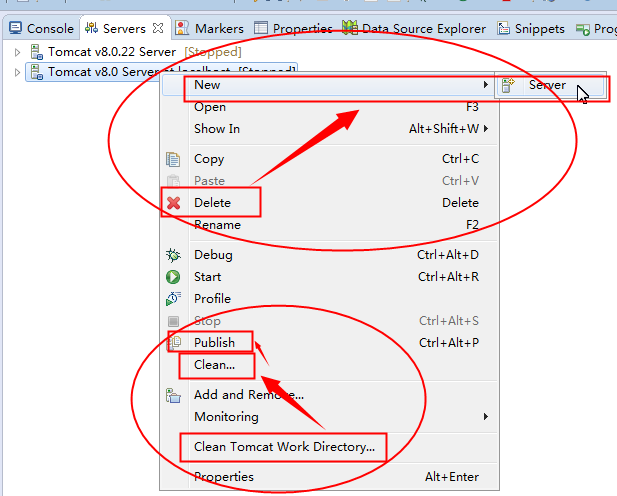Click the Copy pages icon
The width and height of the screenshot is (617, 496).
pos(173,159)
